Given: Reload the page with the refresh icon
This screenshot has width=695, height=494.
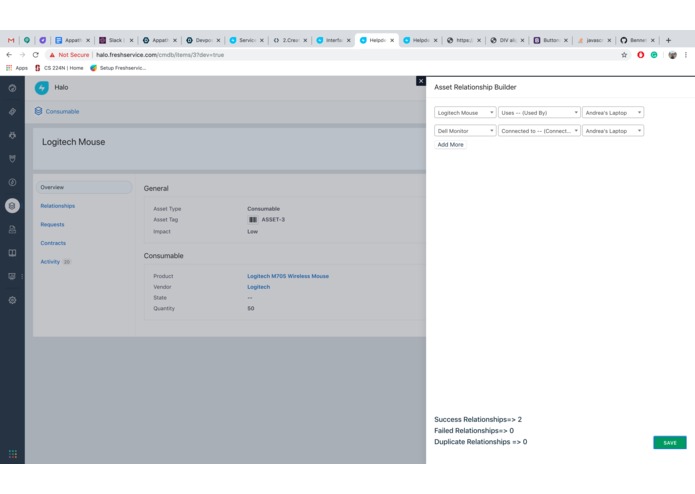Looking at the screenshot, I should click(x=36, y=54).
